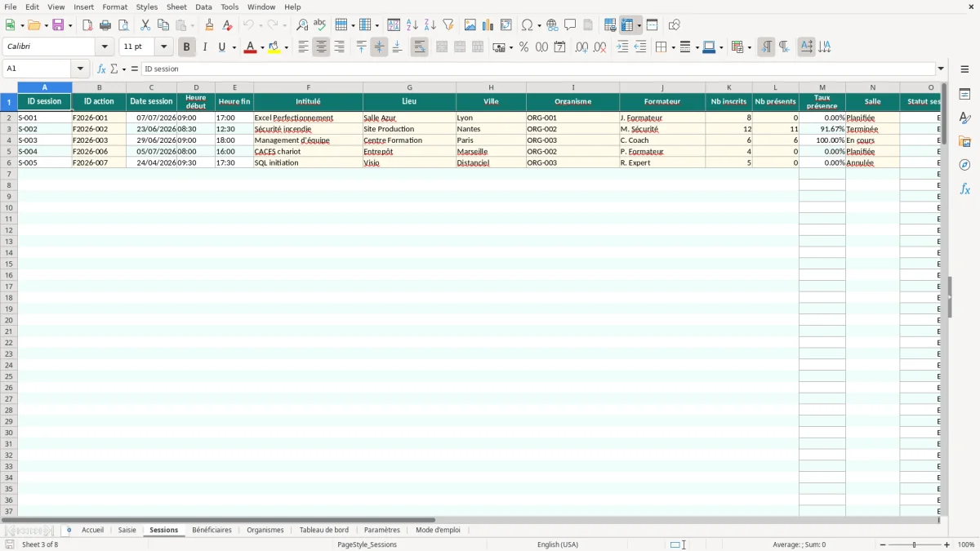Insert a chart
Image resolution: width=980 pixels, height=551 pixels.
coord(488,25)
